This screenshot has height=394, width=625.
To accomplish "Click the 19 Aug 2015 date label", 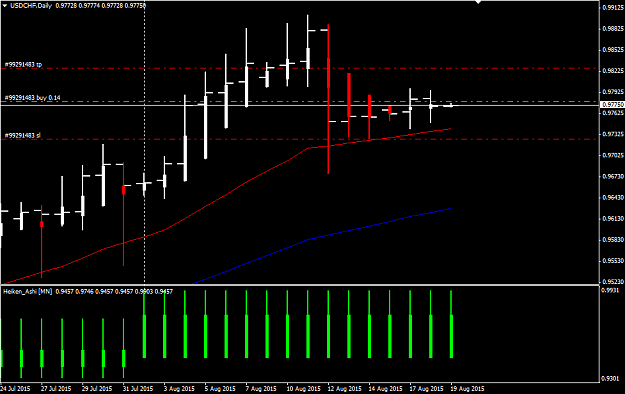I will pos(468,388).
